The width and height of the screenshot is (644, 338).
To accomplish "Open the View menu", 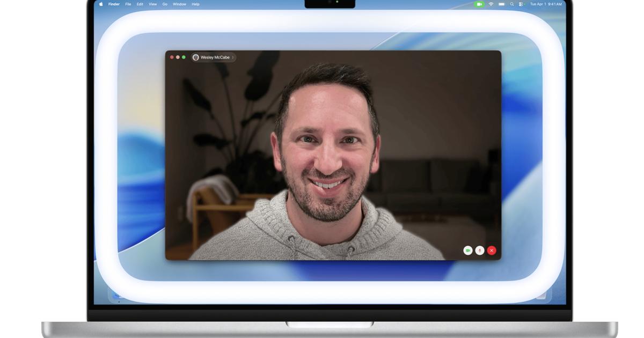I will [x=153, y=4].
